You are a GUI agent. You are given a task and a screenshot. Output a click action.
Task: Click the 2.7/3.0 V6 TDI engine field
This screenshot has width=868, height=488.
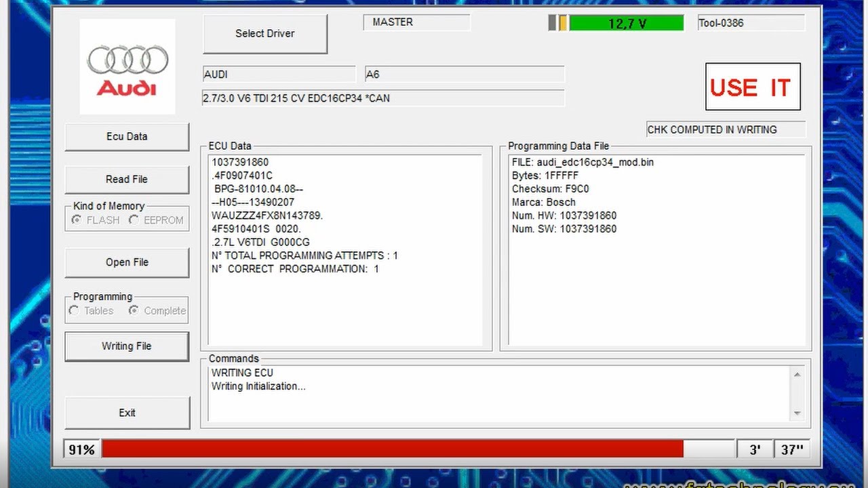(x=383, y=98)
